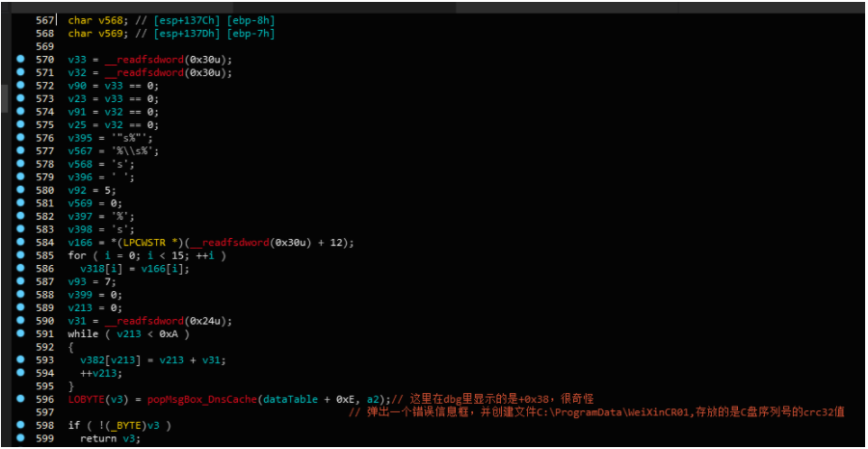Click statement 'v93 = 7;'

coord(92,281)
